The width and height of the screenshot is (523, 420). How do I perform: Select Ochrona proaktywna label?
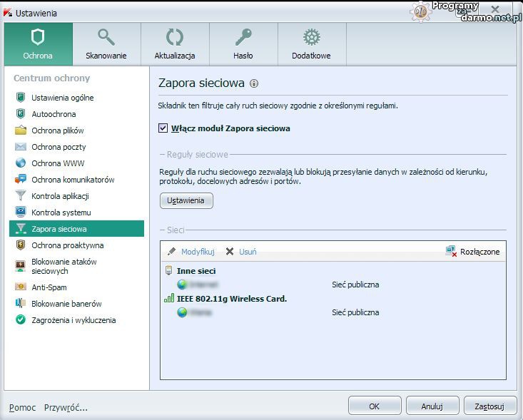click(68, 245)
